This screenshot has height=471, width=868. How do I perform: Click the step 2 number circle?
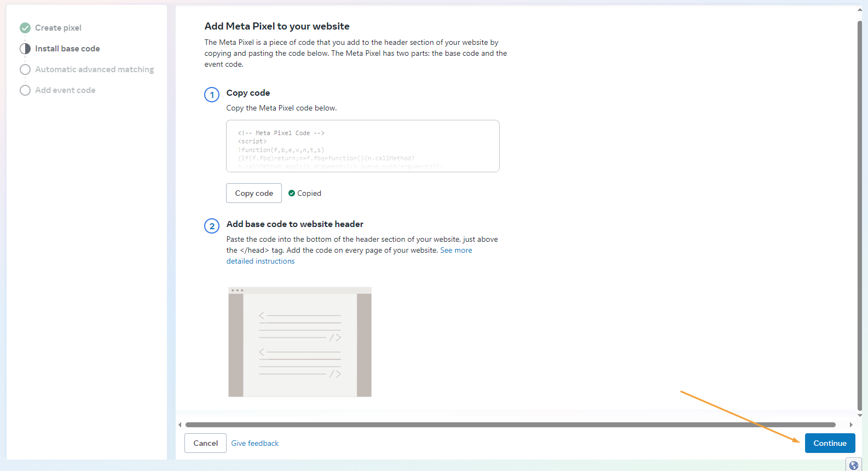[212, 226]
